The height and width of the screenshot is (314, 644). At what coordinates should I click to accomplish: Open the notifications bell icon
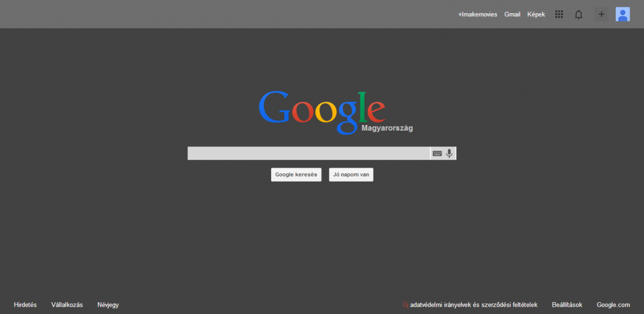point(579,14)
